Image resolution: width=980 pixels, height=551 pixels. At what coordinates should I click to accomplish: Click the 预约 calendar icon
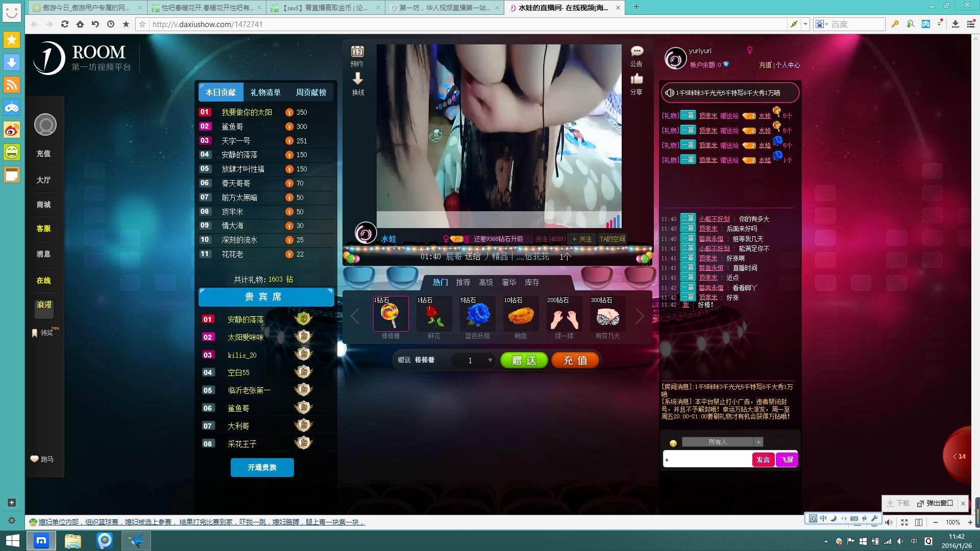tap(357, 52)
